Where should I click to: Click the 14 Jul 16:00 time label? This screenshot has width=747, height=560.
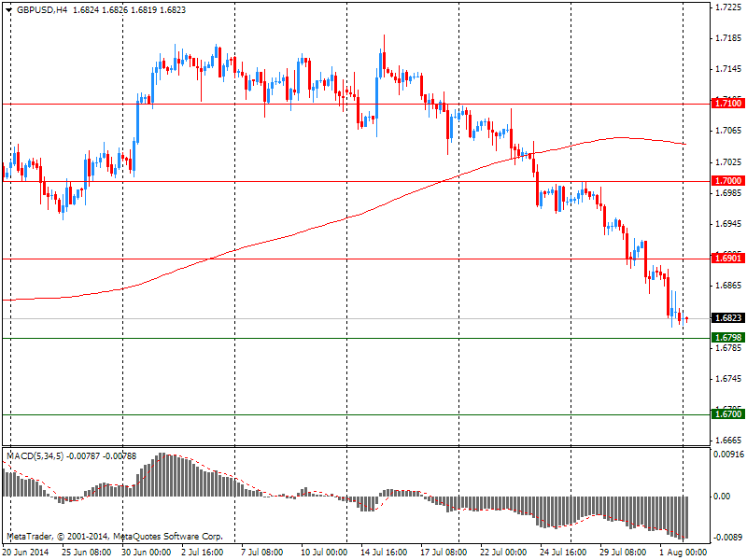point(384,553)
